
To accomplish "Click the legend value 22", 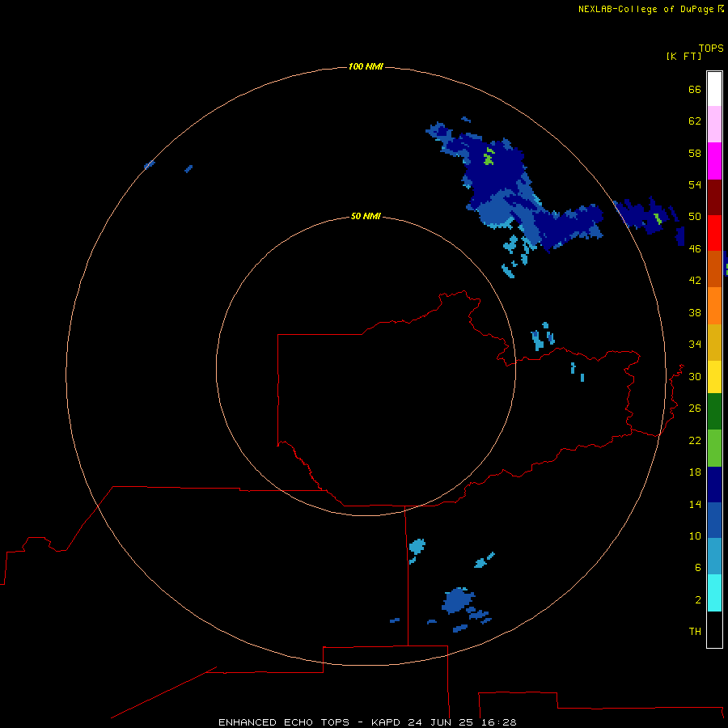I will [x=695, y=440].
